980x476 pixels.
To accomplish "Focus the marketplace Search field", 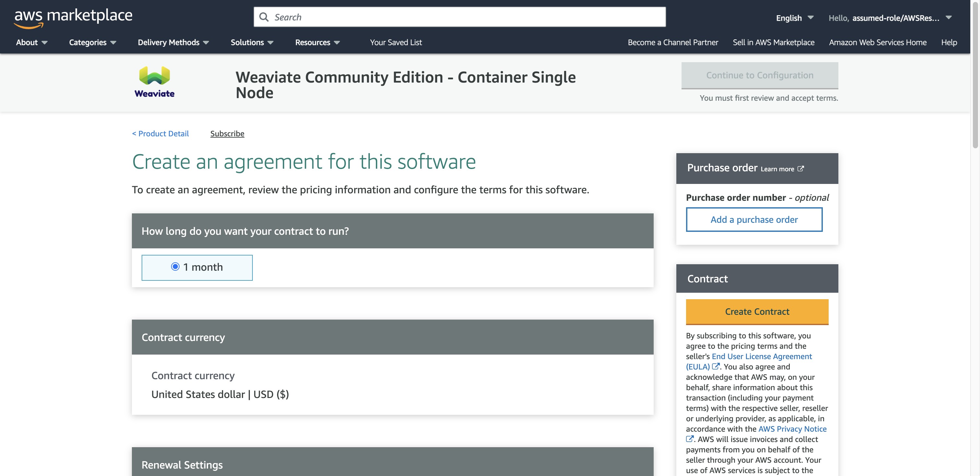I will [x=460, y=17].
